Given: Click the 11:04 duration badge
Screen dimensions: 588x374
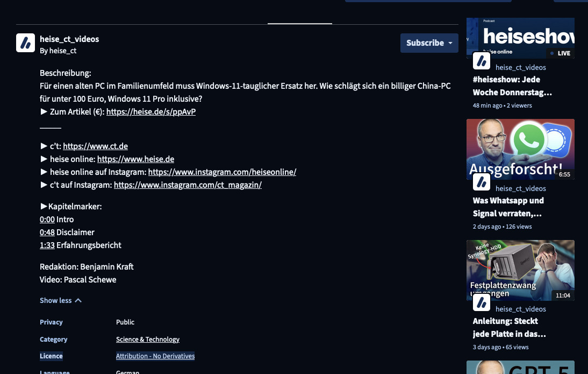Looking at the screenshot, I should click(x=563, y=295).
